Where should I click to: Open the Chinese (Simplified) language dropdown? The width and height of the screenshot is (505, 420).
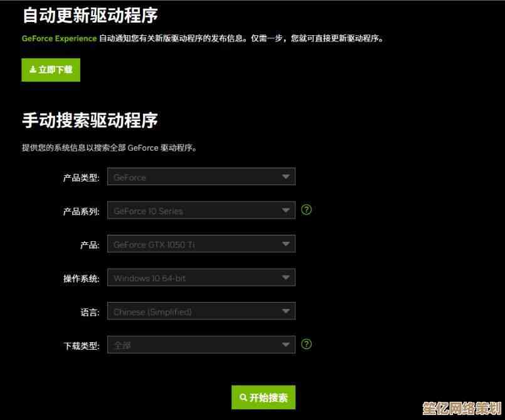[x=201, y=311]
